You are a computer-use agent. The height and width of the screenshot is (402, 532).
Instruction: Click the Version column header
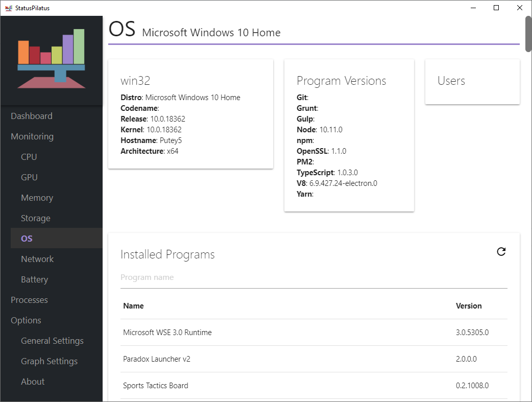point(469,306)
